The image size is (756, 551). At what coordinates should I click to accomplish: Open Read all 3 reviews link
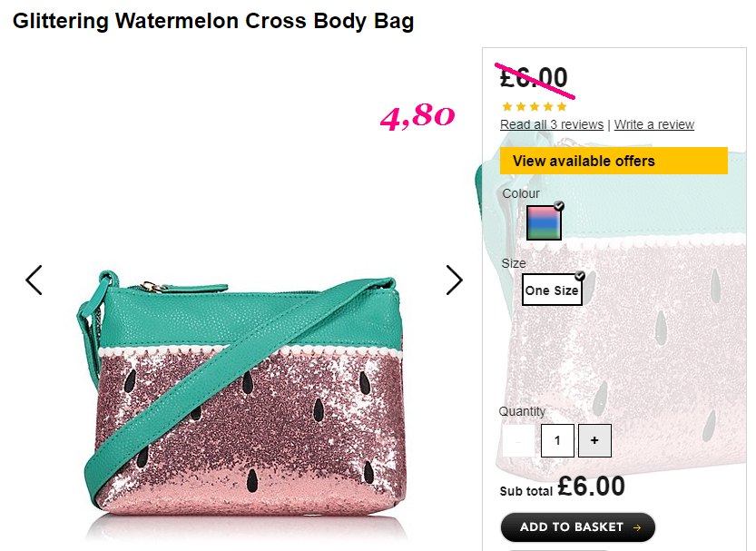(552, 124)
